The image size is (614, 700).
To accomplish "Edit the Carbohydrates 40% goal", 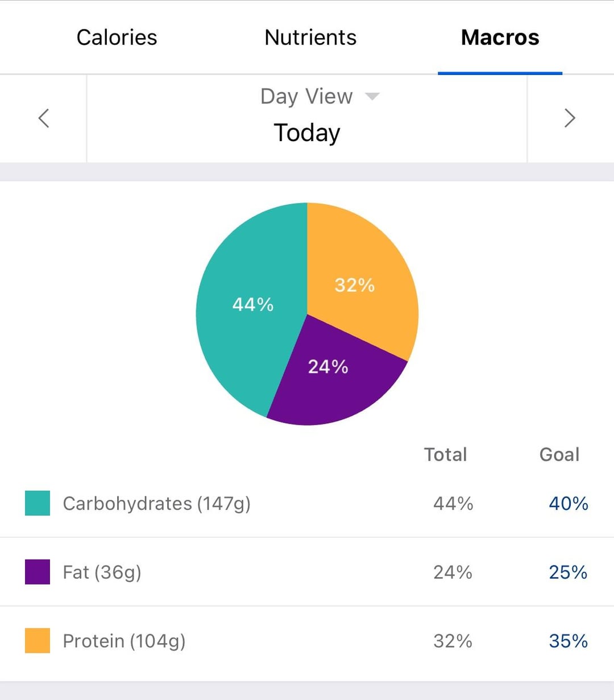I will 568,503.
